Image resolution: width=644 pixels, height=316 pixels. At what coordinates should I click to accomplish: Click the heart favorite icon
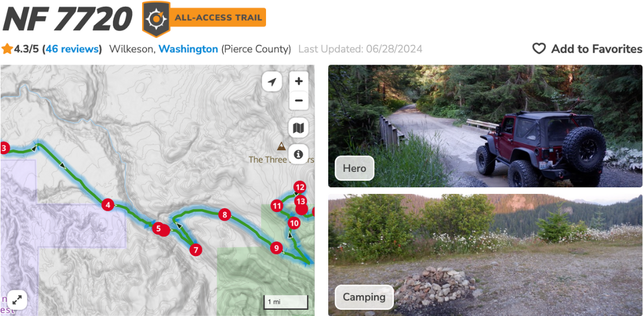[539, 49]
